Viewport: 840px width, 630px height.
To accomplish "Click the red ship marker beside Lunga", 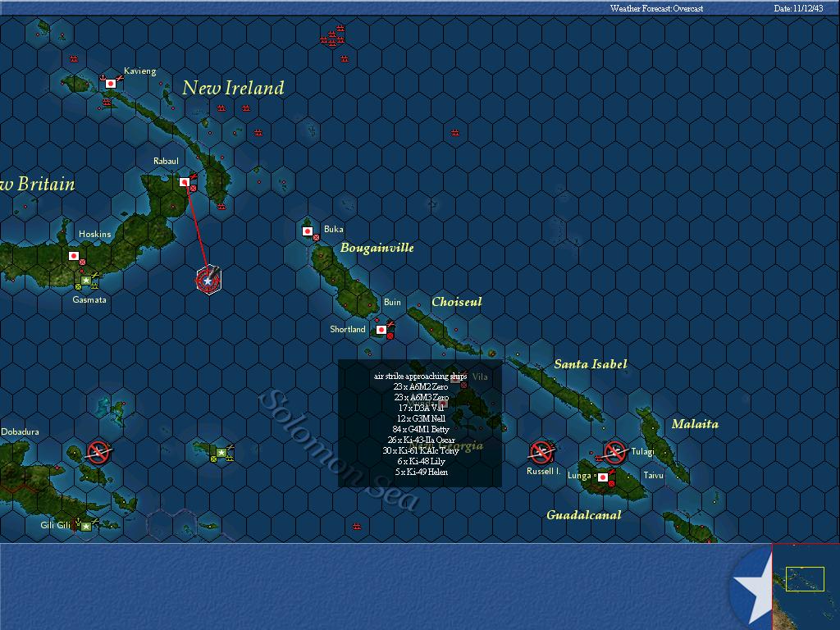I will tap(598, 459).
